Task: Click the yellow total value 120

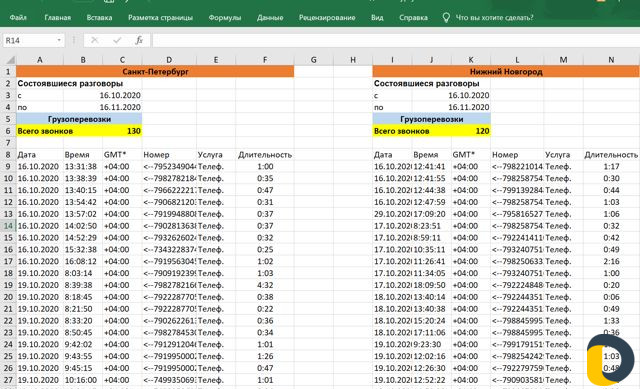Action: pos(482,131)
